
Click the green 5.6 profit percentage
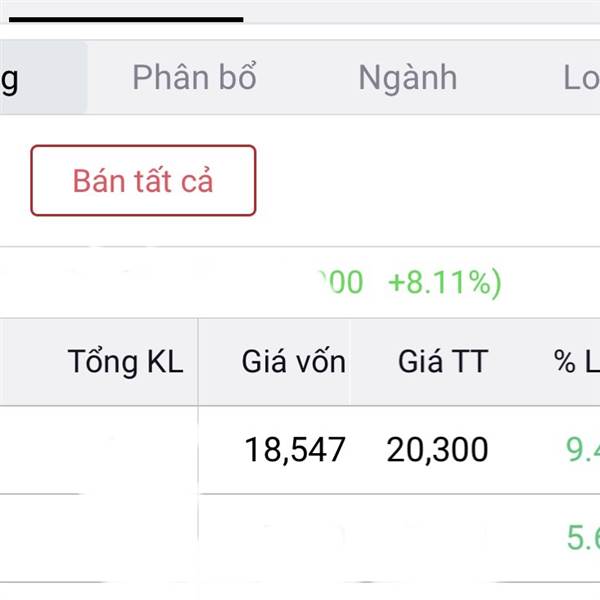[x=583, y=538]
